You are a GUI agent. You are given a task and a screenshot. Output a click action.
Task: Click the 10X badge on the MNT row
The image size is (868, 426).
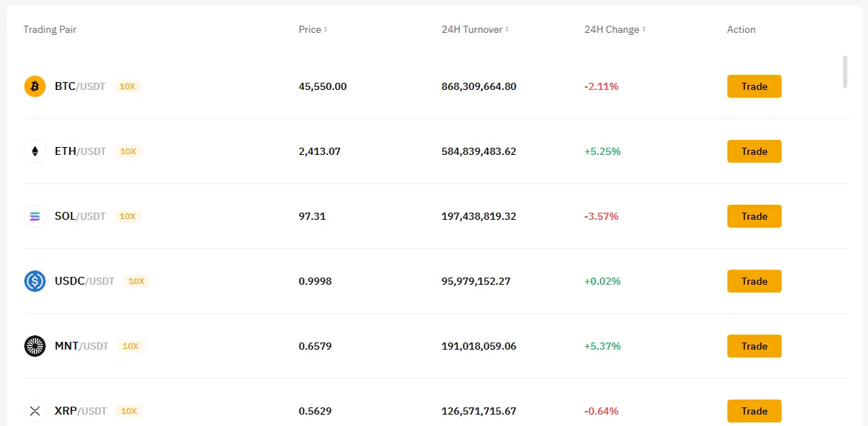point(131,346)
